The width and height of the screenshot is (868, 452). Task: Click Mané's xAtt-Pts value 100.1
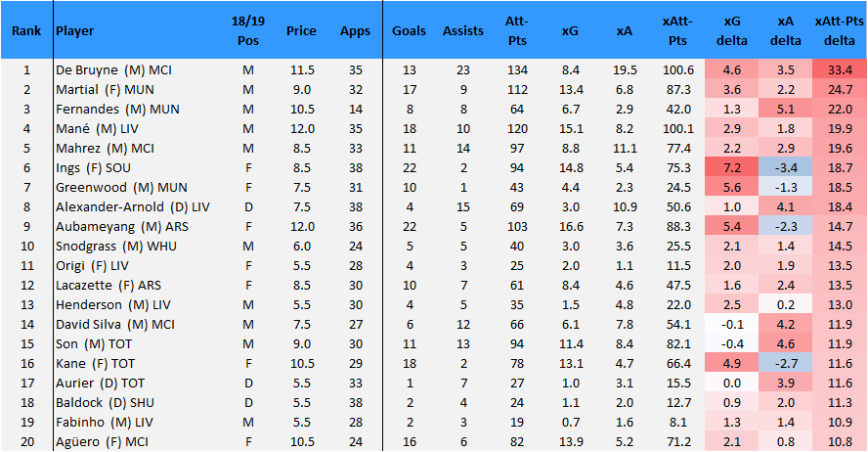[x=678, y=129]
